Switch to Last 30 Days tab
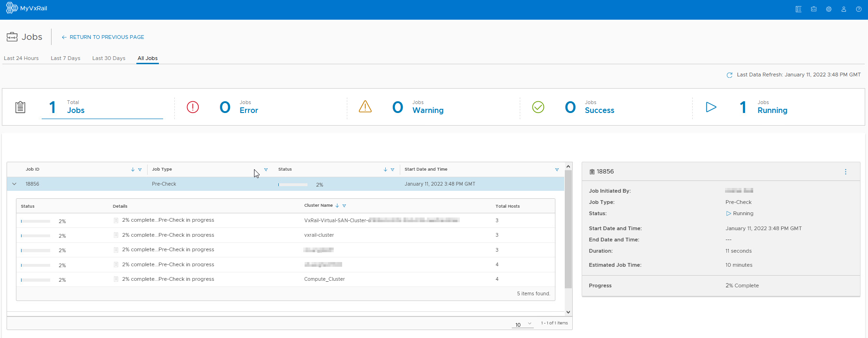Viewport: 868px width, 338px height. pyautogui.click(x=109, y=58)
